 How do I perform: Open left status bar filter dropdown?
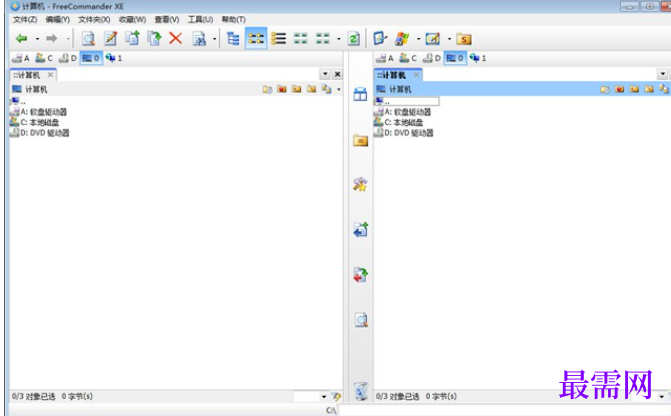pyautogui.click(x=324, y=397)
